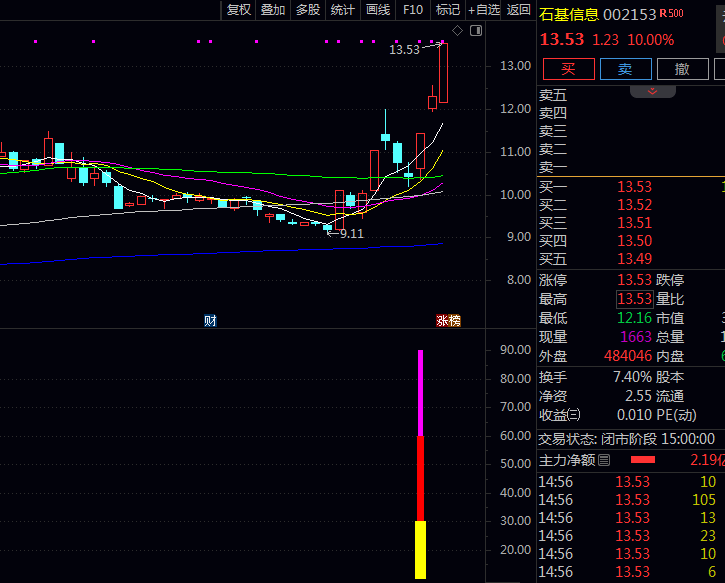Viewport: 725px width, 583px height.
Task: Click the 石基信息 stock name
Action: pyautogui.click(x=569, y=15)
